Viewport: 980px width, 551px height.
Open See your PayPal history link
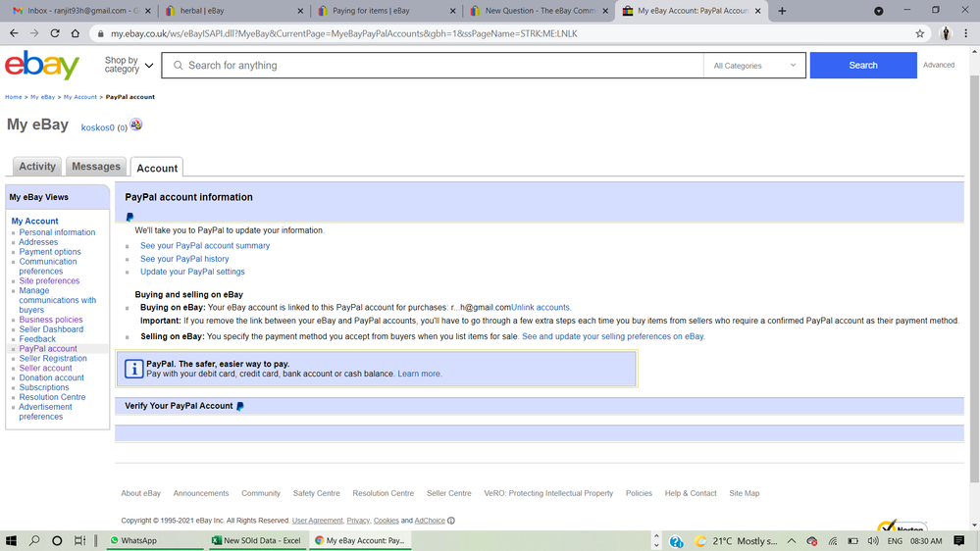(x=184, y=259)
